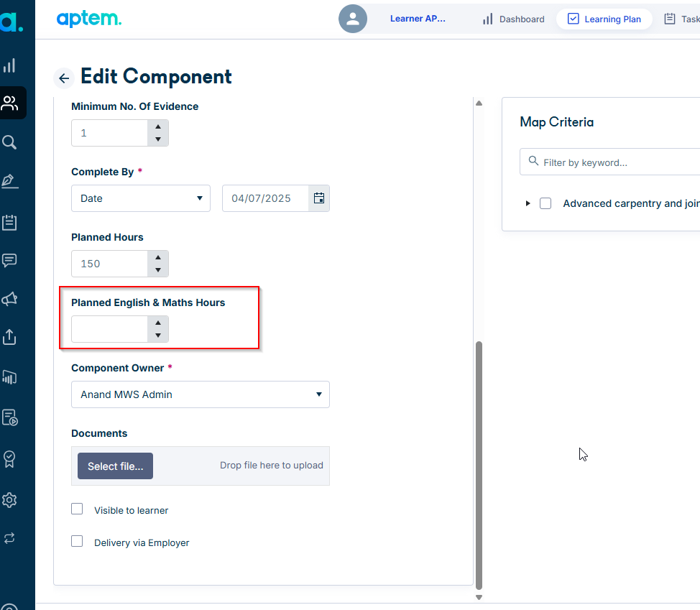Click the upload share sidebar icon
700x610 pixels.
(9, 337)
